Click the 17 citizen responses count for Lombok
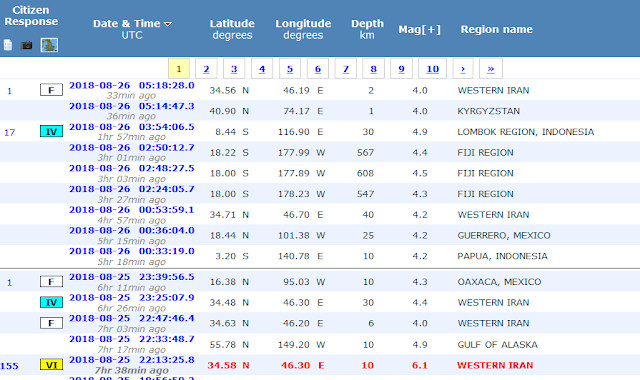 click(x=9, y=133)
